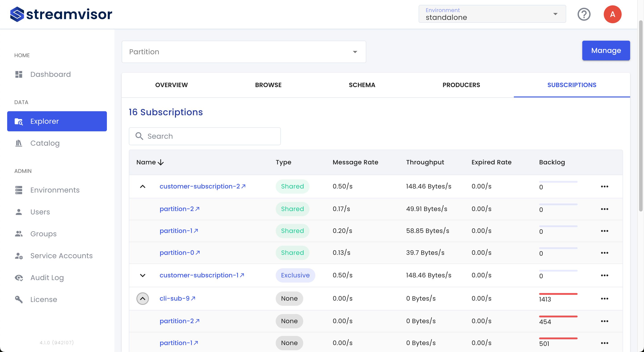Open the Environment dropdown
The image size is (644, 352).
(x=492, y=14)
